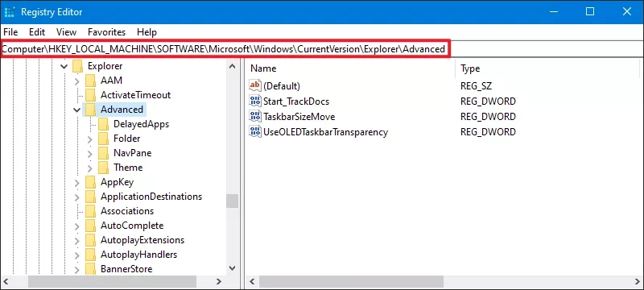Viewport: 644px width, 290px height.
Task: Maximize the Registry Editor window
Action: [590, 11]
